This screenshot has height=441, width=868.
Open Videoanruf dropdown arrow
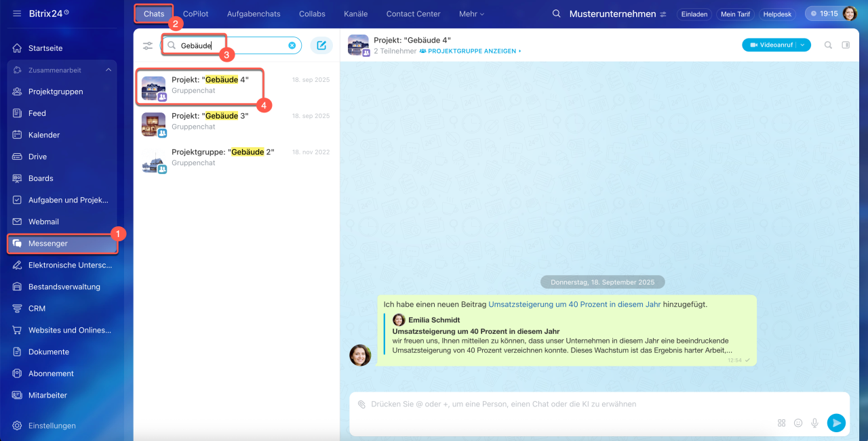pyautogui.click(x=803, y=45)
